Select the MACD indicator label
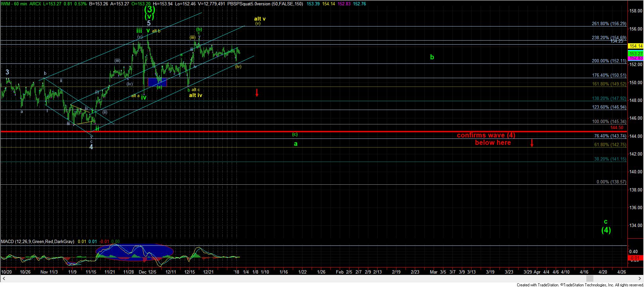Image resolution: width=644 pixels, height=287 pixels. (x=38, y=241)
